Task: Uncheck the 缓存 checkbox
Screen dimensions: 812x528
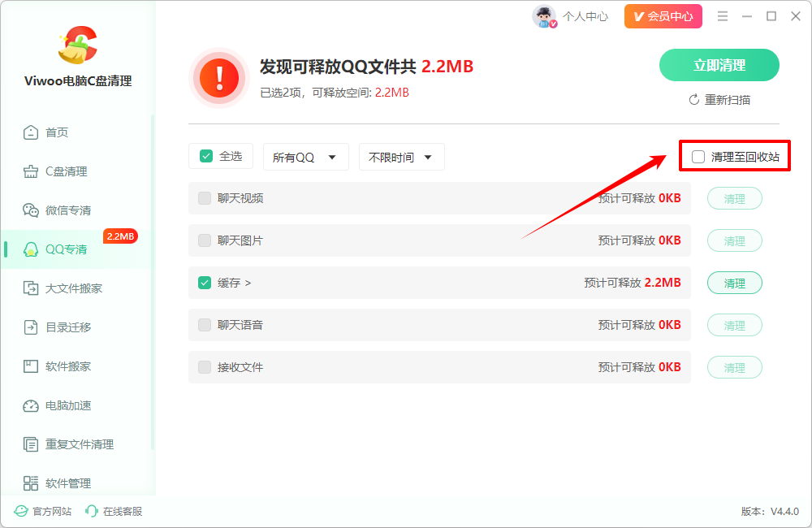Action: point(205,283)
